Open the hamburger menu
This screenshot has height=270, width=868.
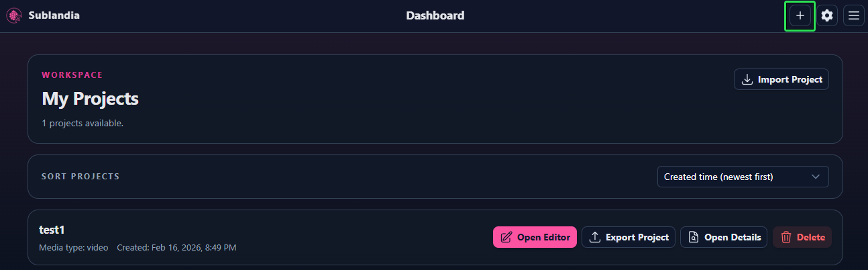point(854,15)
